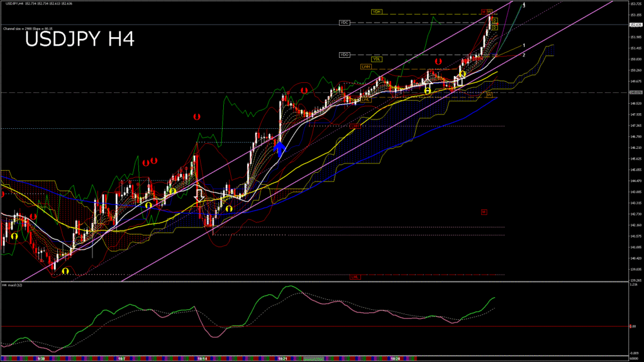Image resolution: width=644 pixels, height=362 pixels.
Task: Click the large blue up arrow signal
Action: pos(280,150)
